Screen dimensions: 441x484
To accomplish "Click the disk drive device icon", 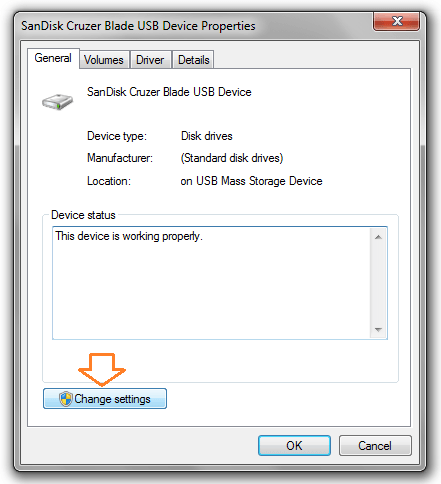I will pos(57,101).
